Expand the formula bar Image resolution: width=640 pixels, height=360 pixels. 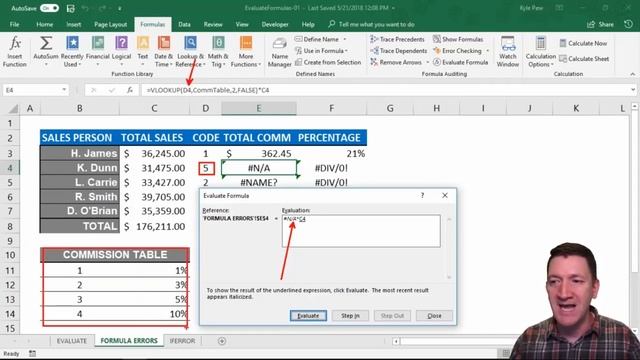633,90
